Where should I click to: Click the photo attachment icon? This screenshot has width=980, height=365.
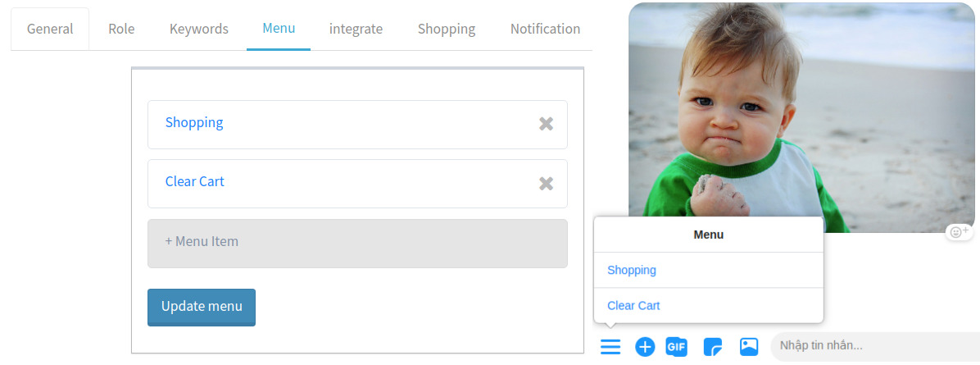(x=749, y=346)
